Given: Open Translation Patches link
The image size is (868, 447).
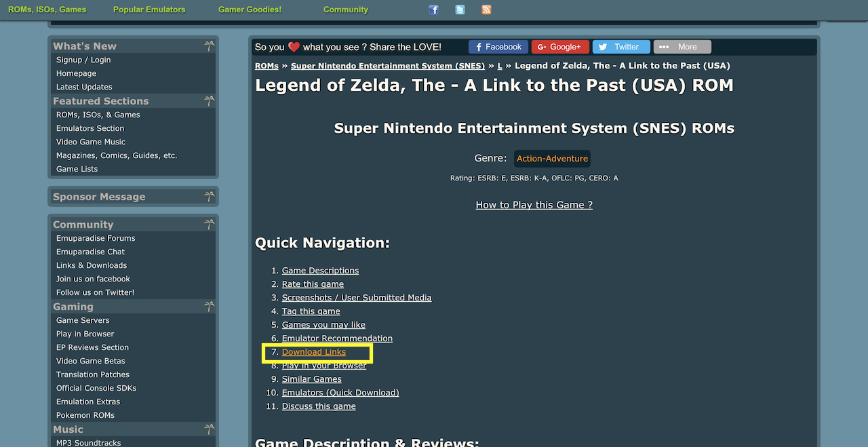Looking at the screenshot, I should 93,374.
